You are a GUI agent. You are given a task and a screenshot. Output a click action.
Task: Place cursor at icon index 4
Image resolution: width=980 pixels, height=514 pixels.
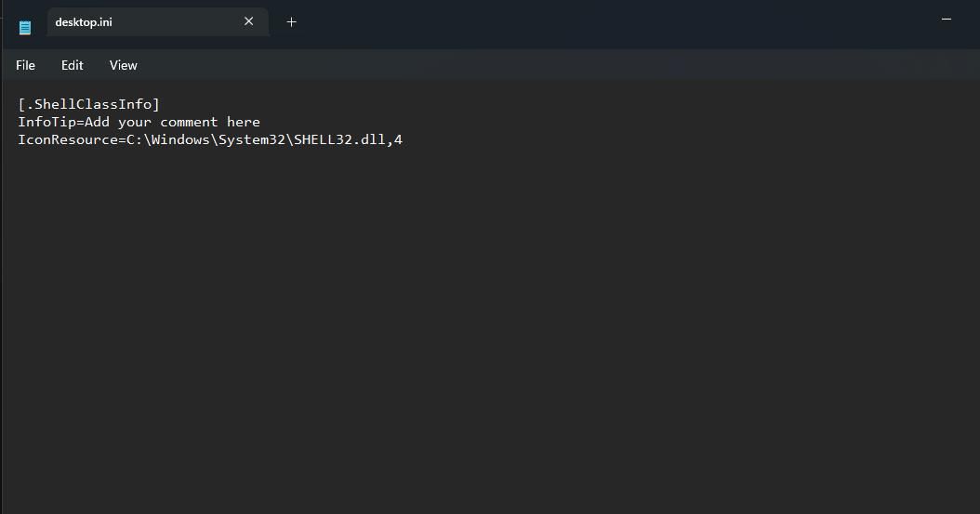point(399,140)
